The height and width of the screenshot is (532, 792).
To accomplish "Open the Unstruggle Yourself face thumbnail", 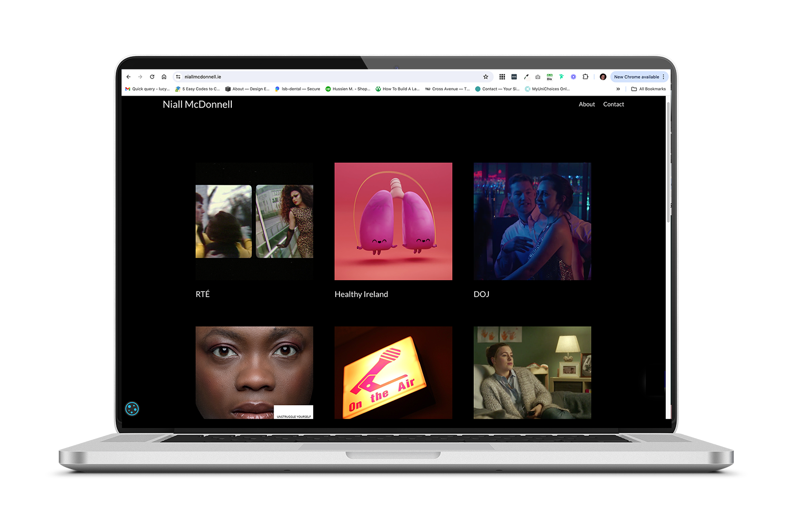I will (x=254, y=373).
